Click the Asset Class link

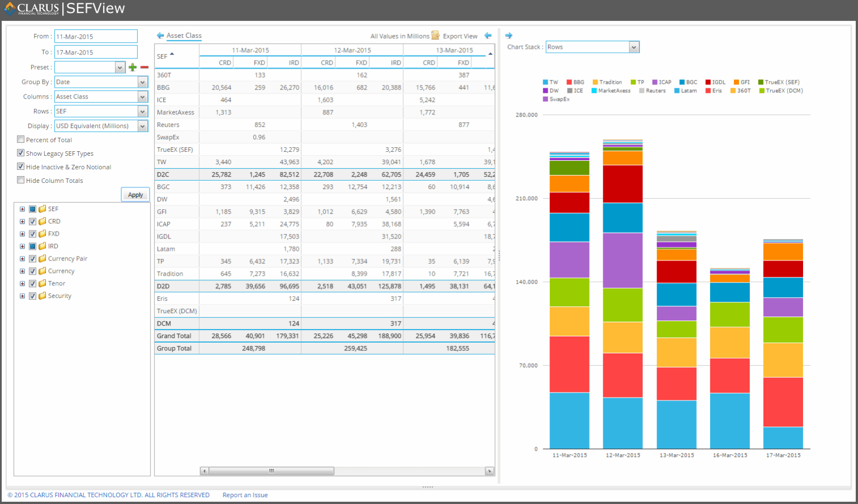click(x=184, y=36)
